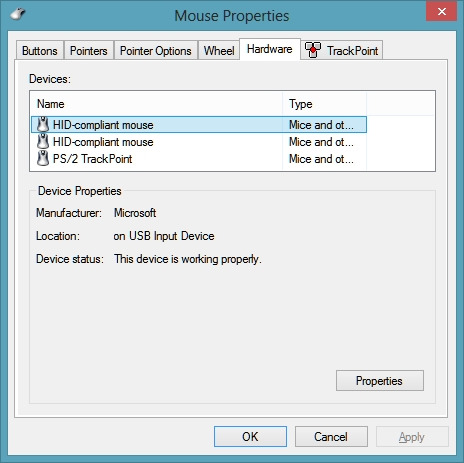Viewport: 464px width, 463px height.
Task: Click icon of second HID-compliant mouse row
Action: point(43,141)
